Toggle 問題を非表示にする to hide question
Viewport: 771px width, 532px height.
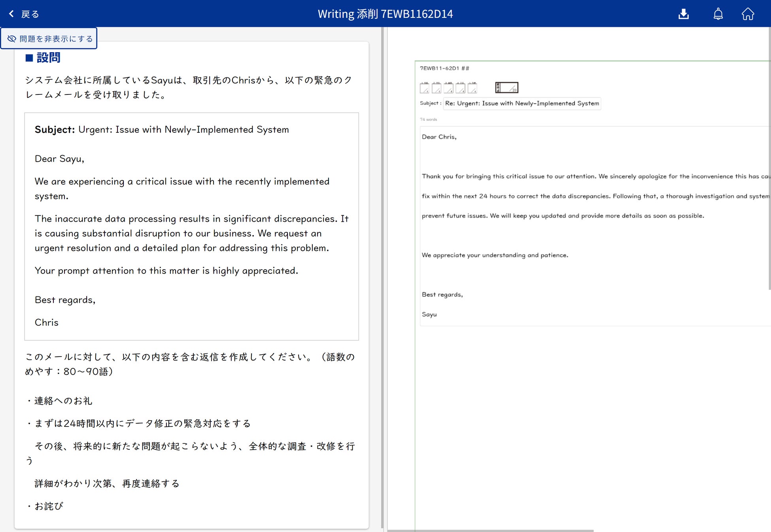click(x=49, y=39)
